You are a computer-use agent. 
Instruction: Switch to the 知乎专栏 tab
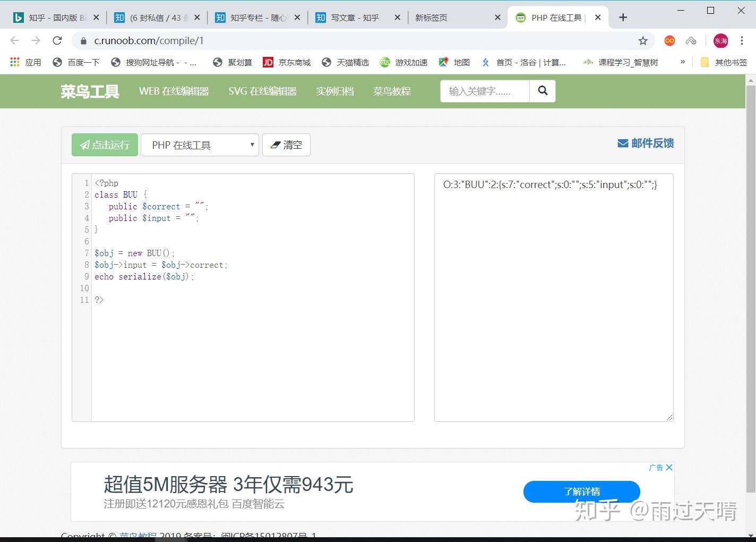click(x=257, y=18)
